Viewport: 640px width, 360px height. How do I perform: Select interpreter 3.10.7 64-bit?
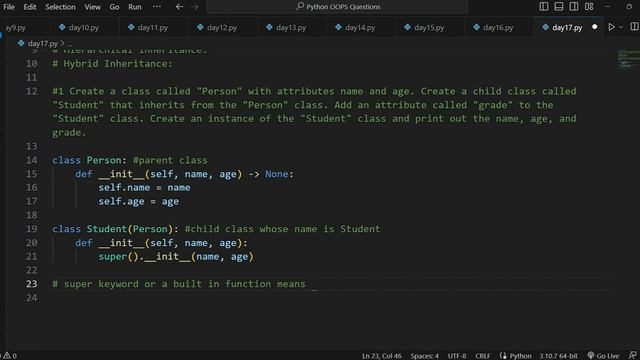558,356
